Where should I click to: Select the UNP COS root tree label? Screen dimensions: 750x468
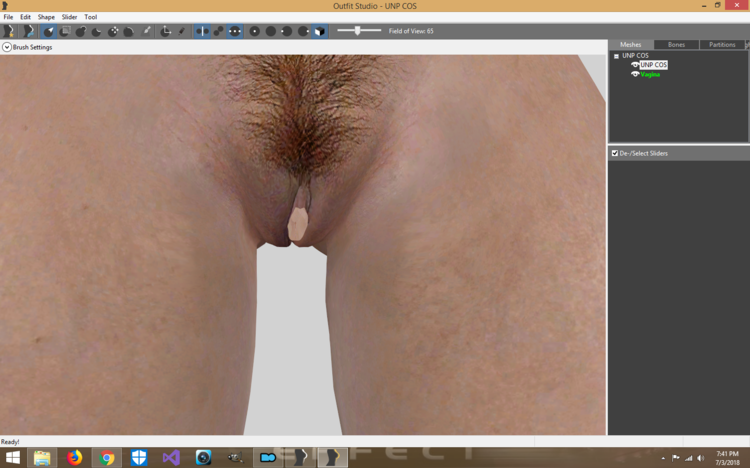coord(635,56)
